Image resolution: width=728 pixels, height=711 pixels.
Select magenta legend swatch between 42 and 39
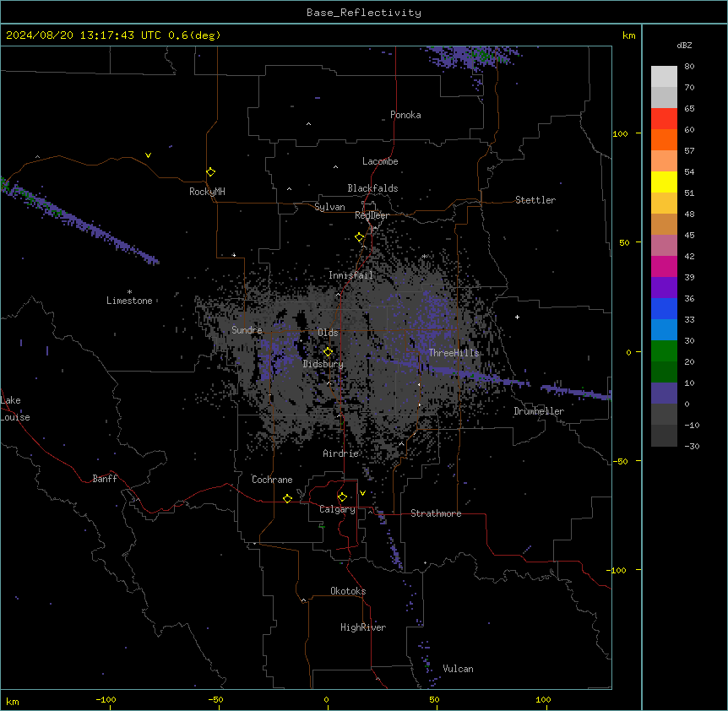click(x=664, y=266)
